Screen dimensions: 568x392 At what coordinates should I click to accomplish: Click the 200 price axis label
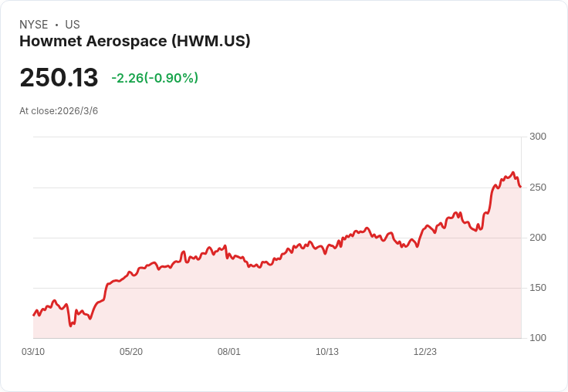pyautogui.click(x=538, y=238)
